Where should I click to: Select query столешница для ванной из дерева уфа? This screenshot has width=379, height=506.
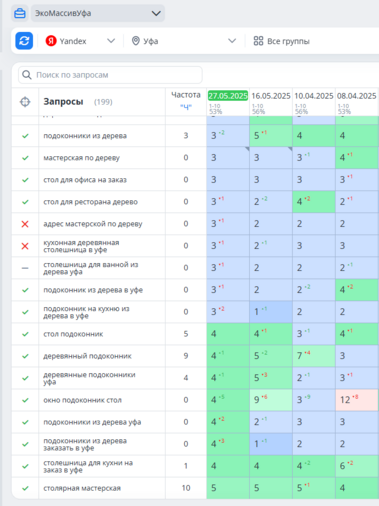(91, 268)
